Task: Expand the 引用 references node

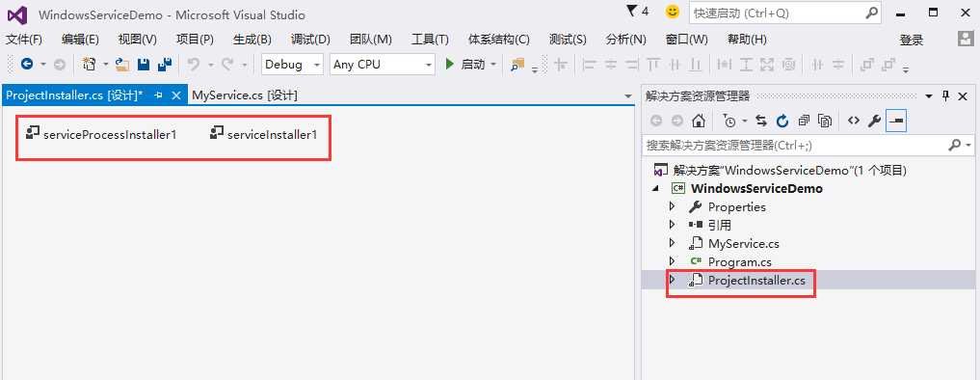Action: tap(672, 225)
